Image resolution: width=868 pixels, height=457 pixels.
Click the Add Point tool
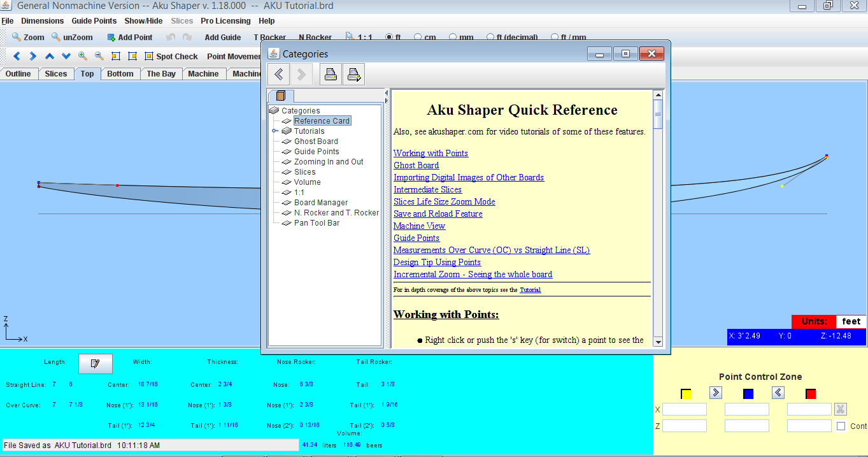(x=129, y=38)
